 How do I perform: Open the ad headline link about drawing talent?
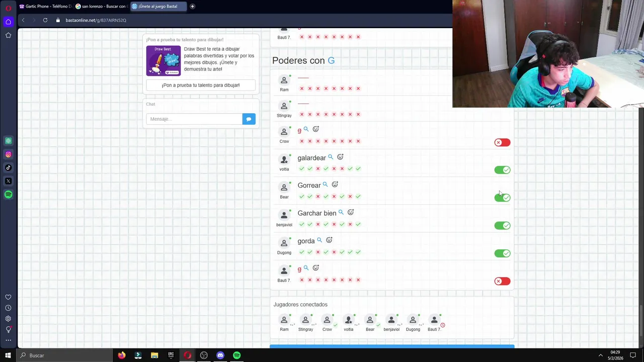coord(185,40)
